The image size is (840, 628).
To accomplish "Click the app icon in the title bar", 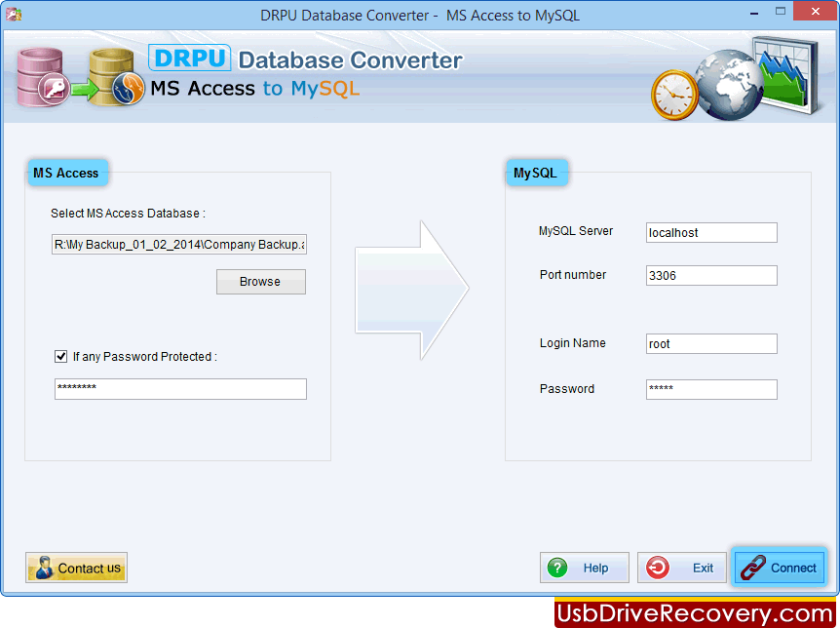I will coord(14,15).
